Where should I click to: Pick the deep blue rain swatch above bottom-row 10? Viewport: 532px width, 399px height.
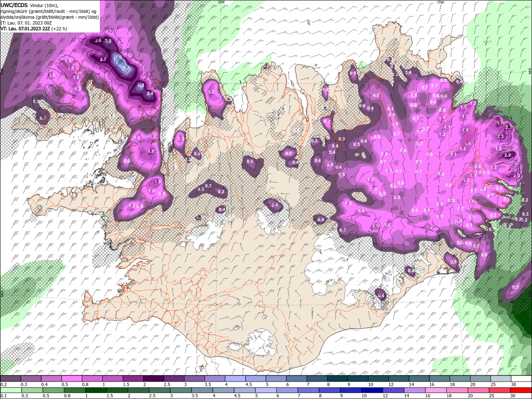coord(372,390)
